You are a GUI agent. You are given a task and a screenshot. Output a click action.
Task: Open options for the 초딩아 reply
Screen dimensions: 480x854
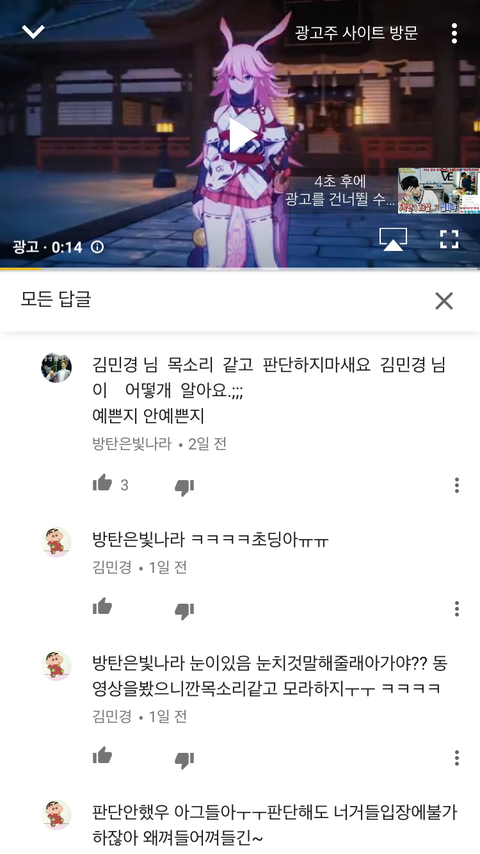pos(457,608)
